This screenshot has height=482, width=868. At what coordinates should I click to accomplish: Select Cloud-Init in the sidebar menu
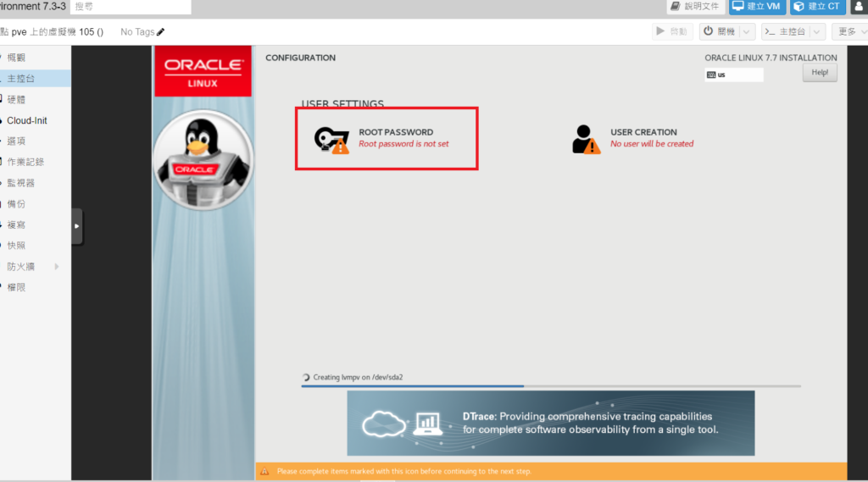pyautogui.click(x=27, y=120)
